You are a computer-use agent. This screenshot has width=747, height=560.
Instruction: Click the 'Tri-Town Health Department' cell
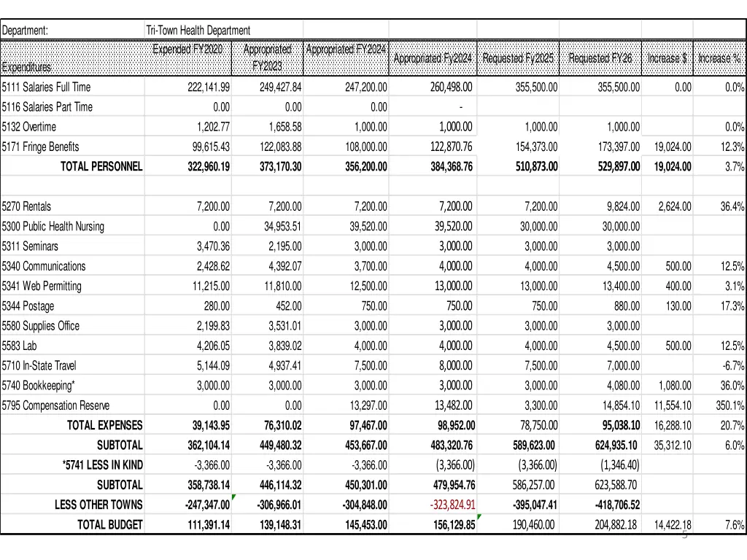click(198, 31)
